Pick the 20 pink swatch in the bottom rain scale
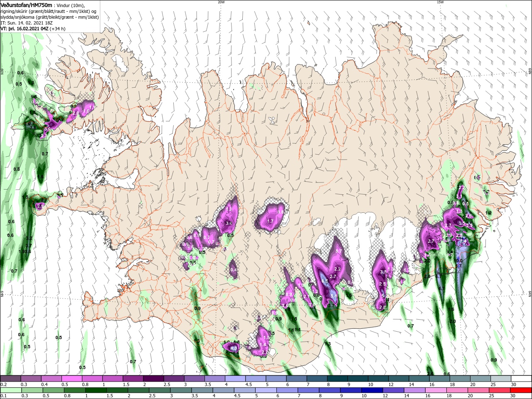The width and height of the screenshot is (532, 399). [478, 390]
